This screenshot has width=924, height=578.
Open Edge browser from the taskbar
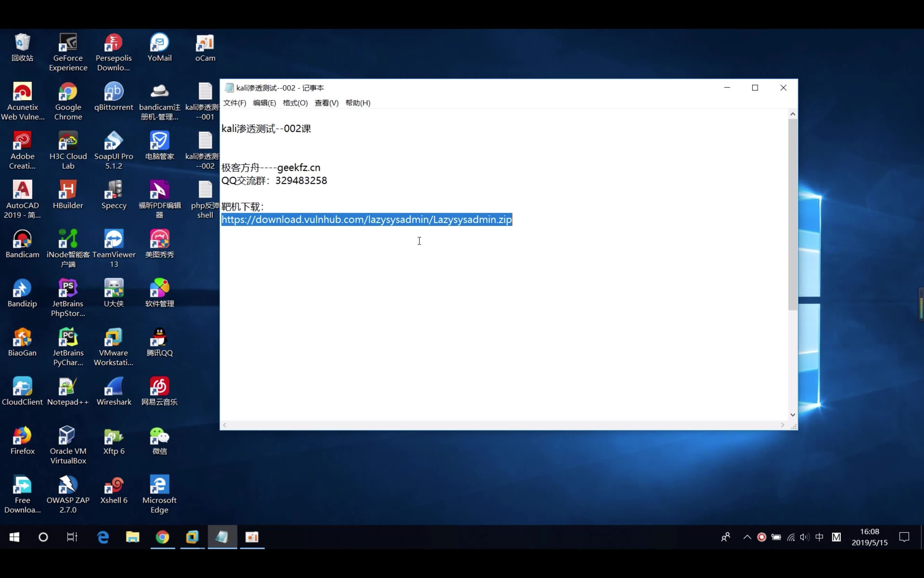pyautogui.click(x=103, y=537)
